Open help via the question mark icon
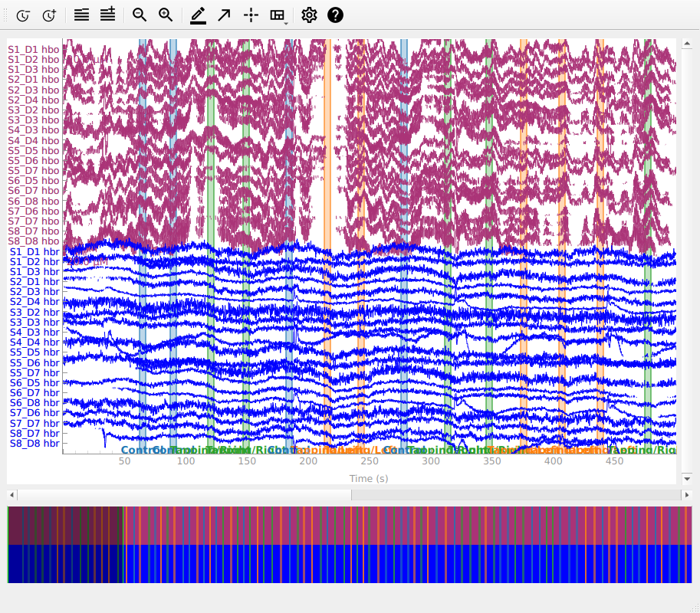This screenshot has width=700, height=613. tap(335, 15)
